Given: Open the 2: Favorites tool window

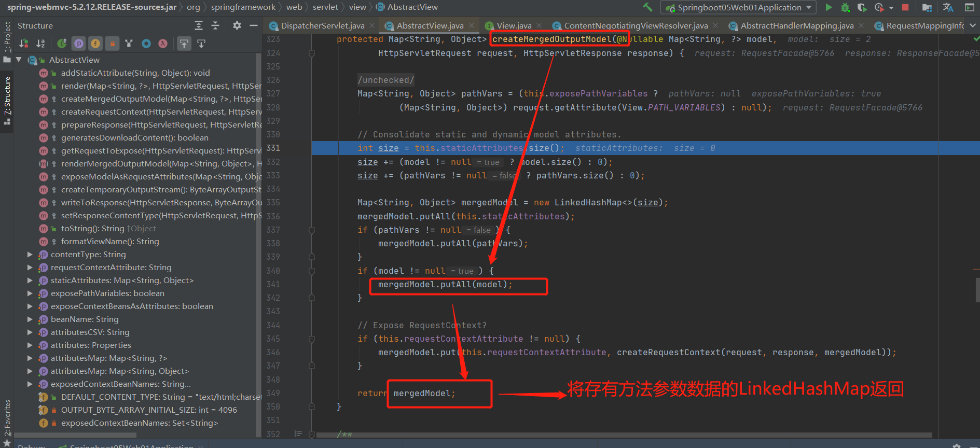Looking at the screenshot, I should click(x=7, y=422).
